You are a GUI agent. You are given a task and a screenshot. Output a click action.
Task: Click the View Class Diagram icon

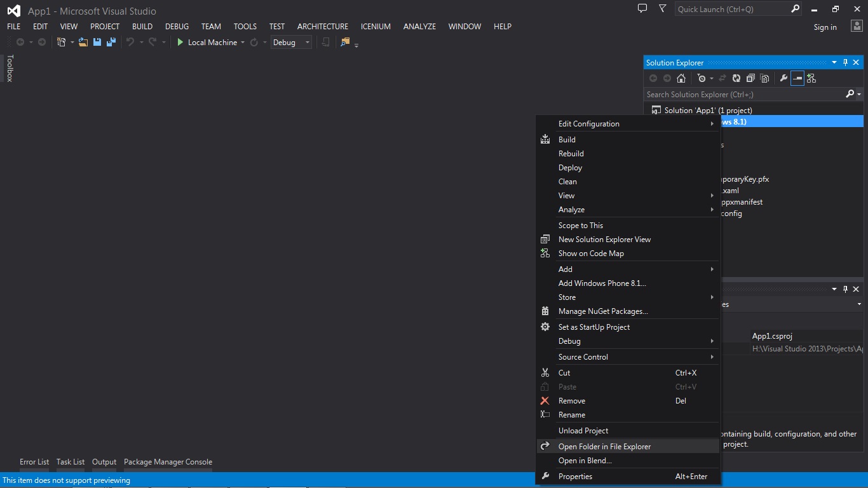(x=811, y=78)
